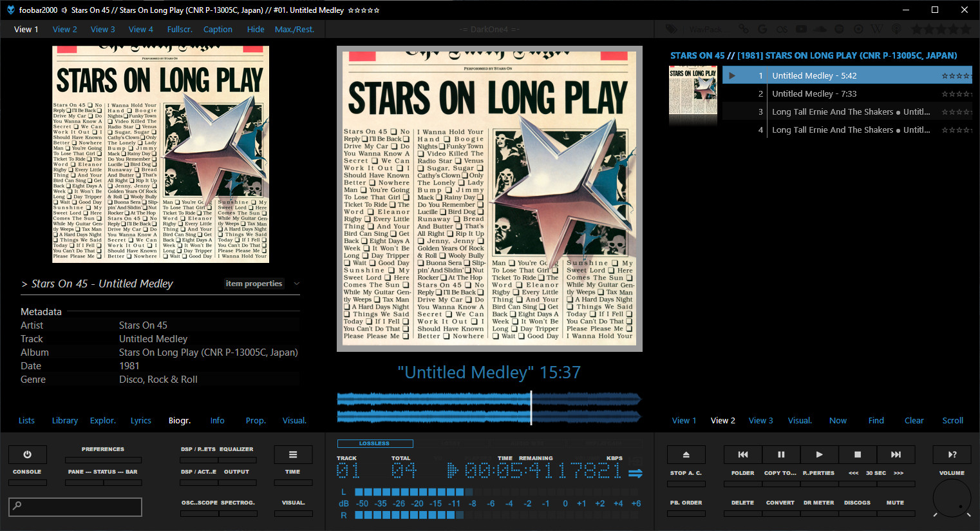
Task: Click the blue arrow next to kbps
Action: (x=635, y=474)
